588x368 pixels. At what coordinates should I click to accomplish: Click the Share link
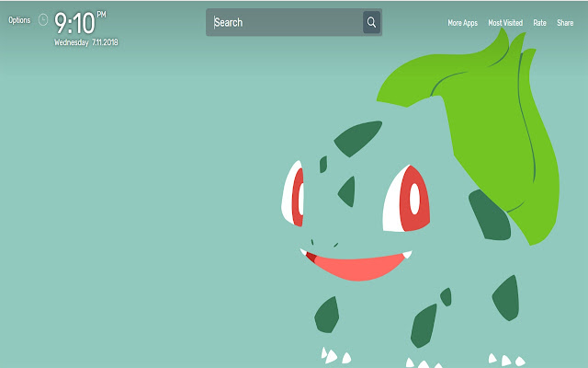tap(565, 23)
